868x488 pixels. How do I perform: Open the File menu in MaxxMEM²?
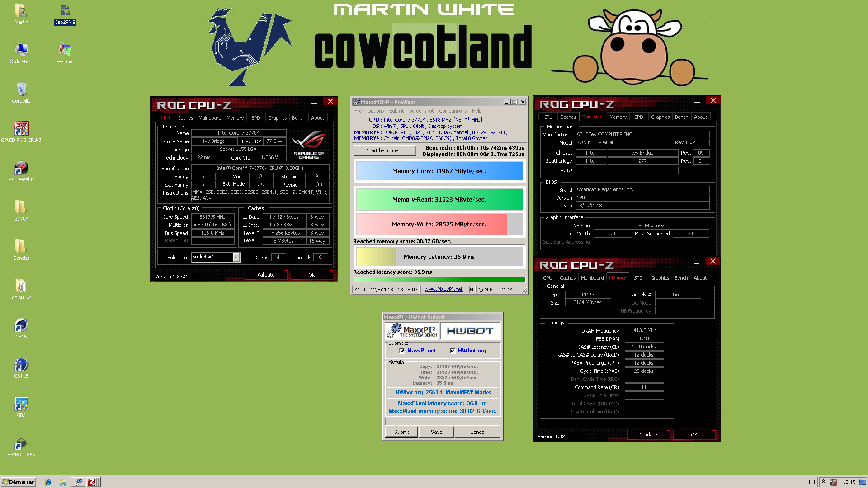coord(358,111)
